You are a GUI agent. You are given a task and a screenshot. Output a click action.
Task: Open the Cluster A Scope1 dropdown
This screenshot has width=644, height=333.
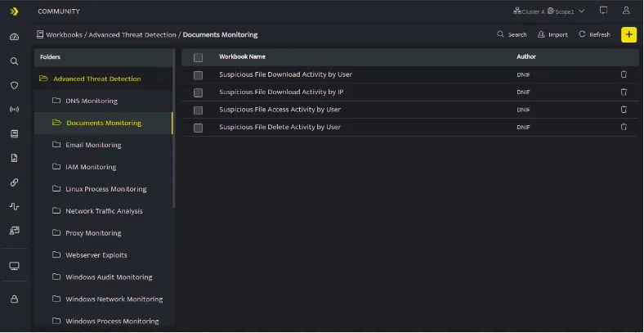tap(548, 11)
